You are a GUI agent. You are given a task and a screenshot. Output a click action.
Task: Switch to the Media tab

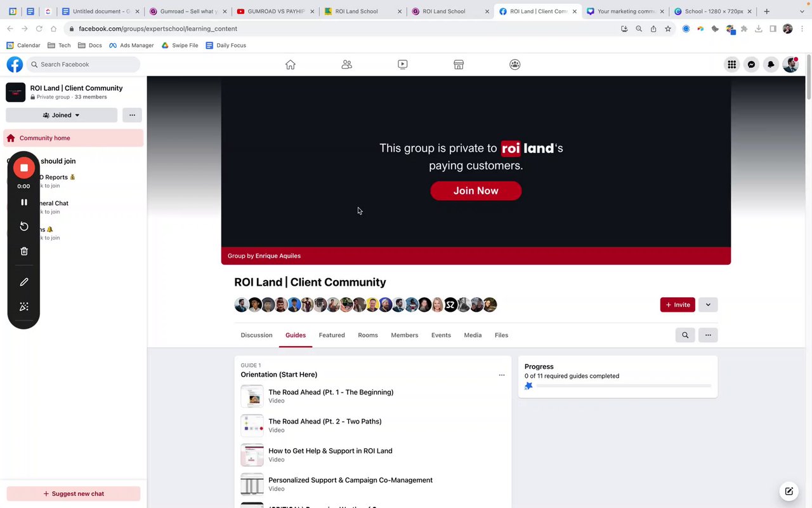pos(473,335)
